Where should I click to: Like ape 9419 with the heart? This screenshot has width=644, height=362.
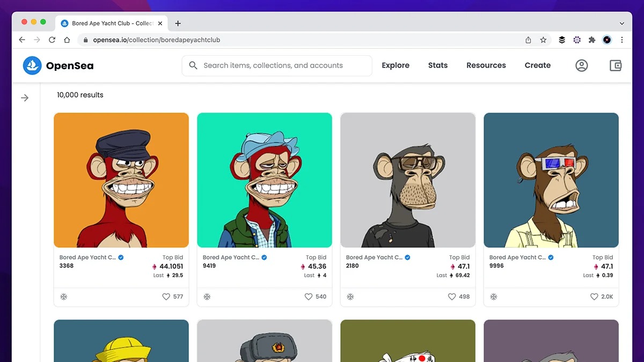coord(309,297)
